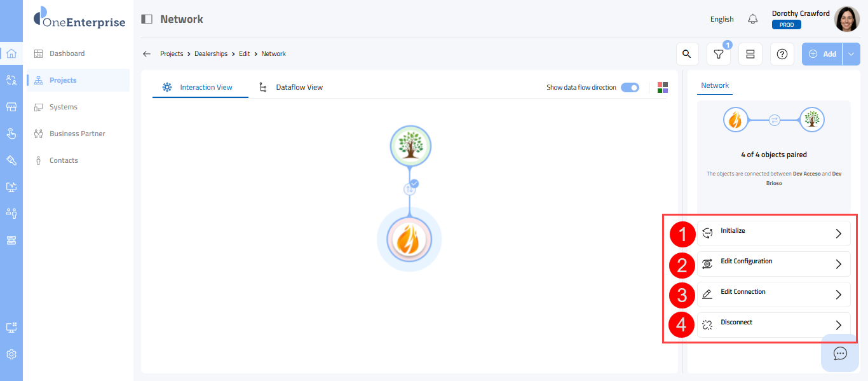Click the layout view icon next to filter
The height and width of the screenshot is (381, 868).
750,55
